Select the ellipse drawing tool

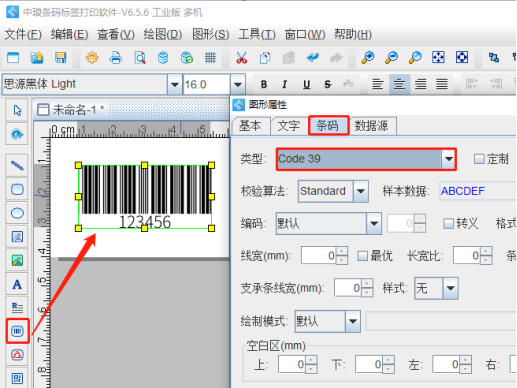coord(17,213)
